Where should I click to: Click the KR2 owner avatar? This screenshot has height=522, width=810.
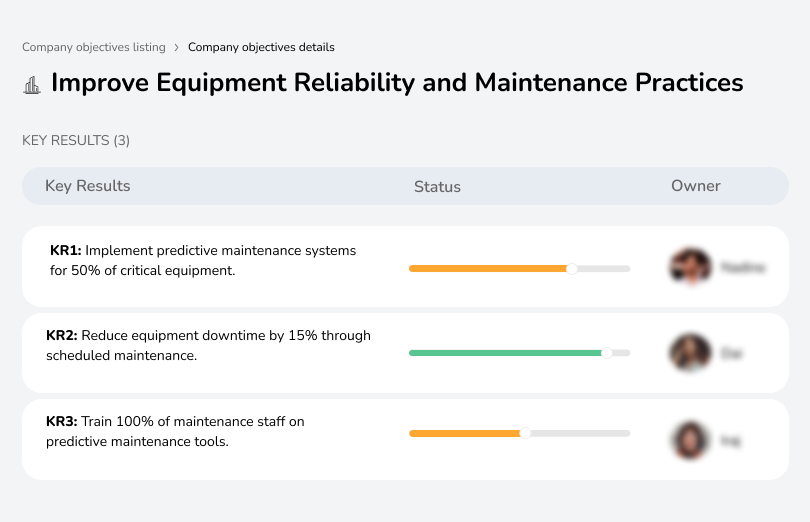click(x=690, y=352)
